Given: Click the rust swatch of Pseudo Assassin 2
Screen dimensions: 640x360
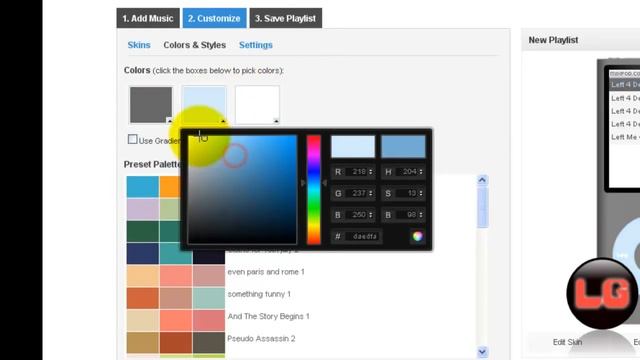Looking at the screenshot, I should [x=176, y=342].
